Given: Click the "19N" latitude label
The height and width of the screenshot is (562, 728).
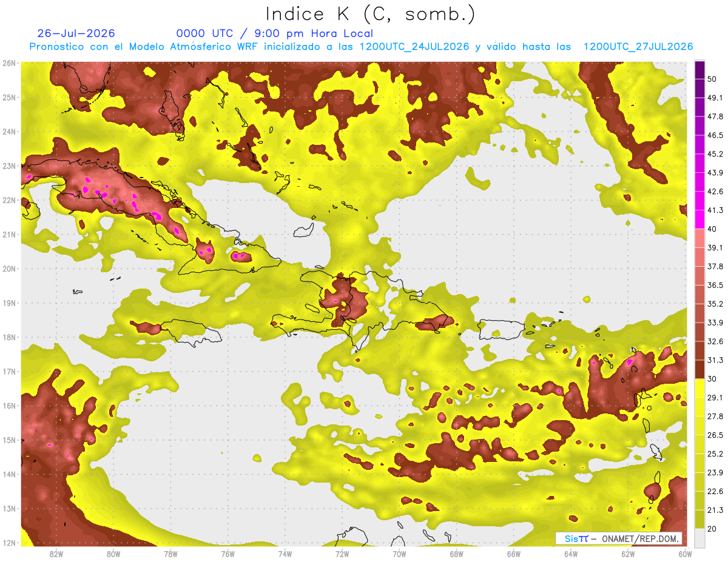Looking at the screenshot, I should (x=9, y=303).
